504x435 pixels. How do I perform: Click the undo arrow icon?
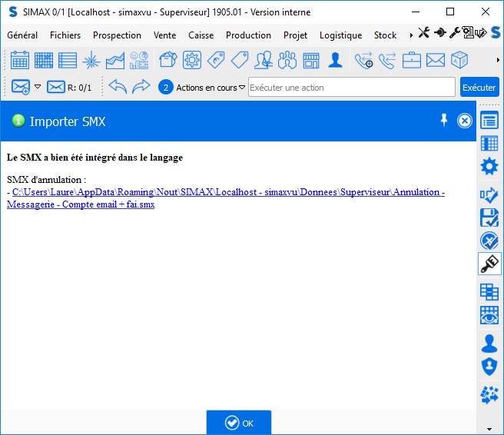tap(117, 88)
